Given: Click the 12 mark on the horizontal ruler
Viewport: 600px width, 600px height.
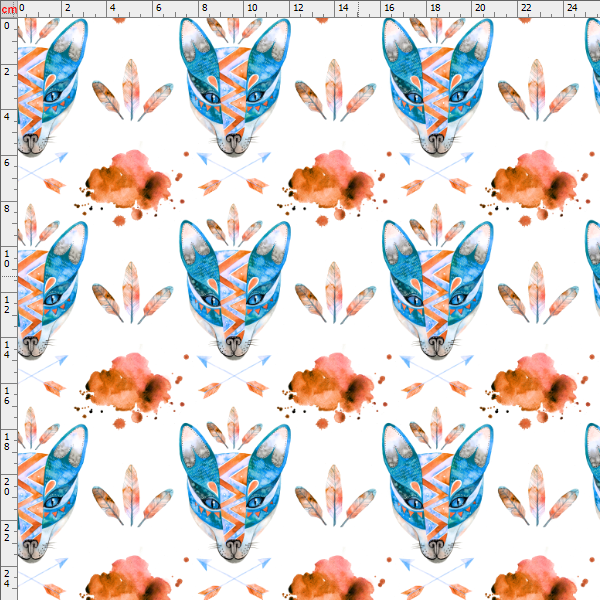Looking at the screenshot, I should (298, 8).
